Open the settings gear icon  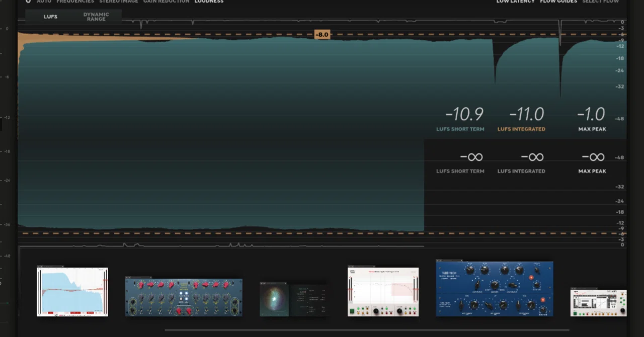[28, 2]
